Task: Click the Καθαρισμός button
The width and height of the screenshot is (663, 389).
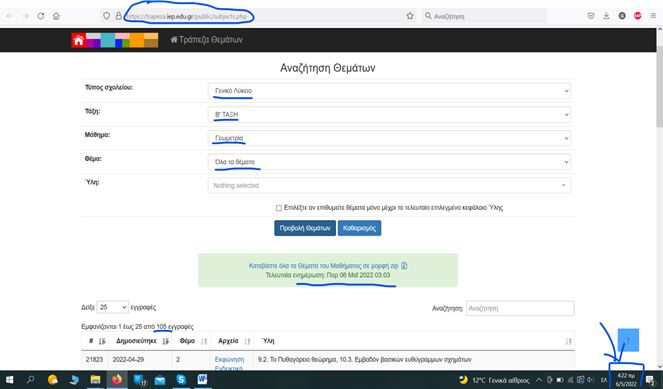Action: [359, 228]
